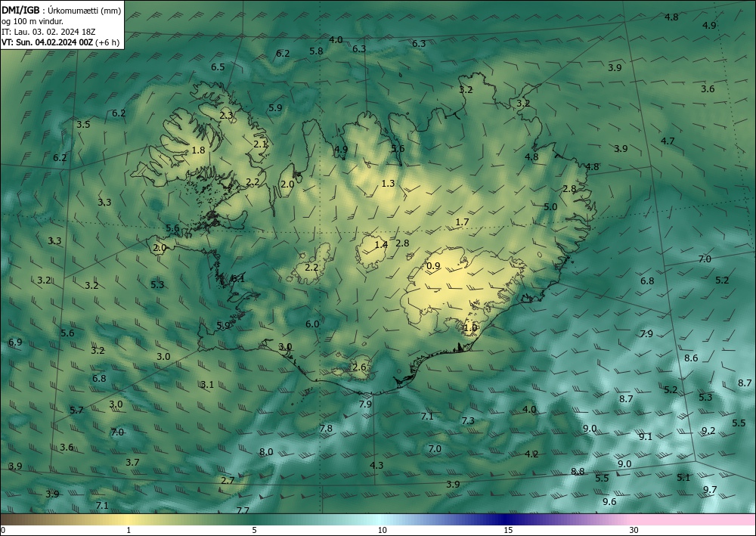
Task: Click the "1.4" value on Hofsjökull glacier
Action: coord(381,244)
